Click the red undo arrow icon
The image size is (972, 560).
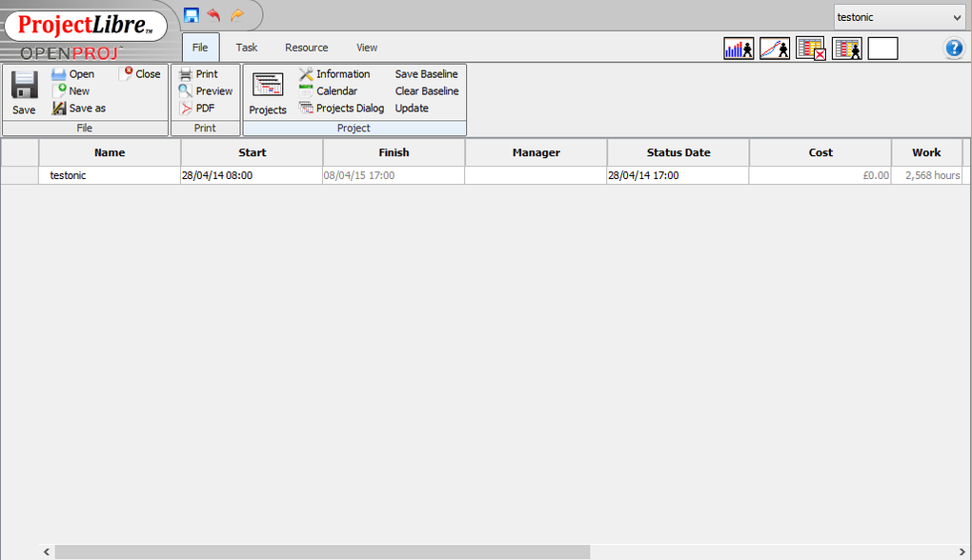pos(213,15)
